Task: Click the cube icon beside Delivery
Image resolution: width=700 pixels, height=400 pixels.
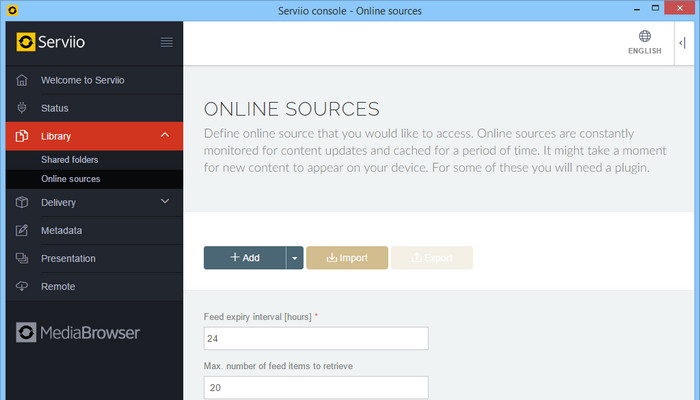Action: (22, 202)
